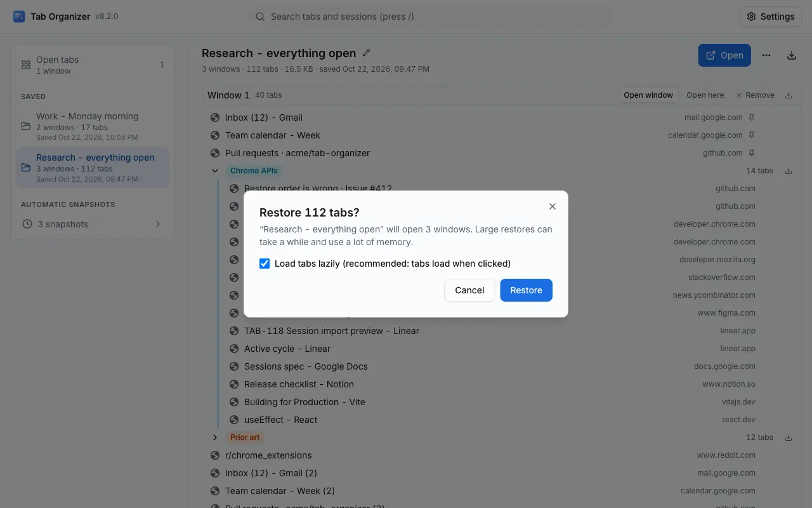Open the Work - Monday morning saved session
The width and height of the screenshot is (812, 508).
tap(93, 126)
